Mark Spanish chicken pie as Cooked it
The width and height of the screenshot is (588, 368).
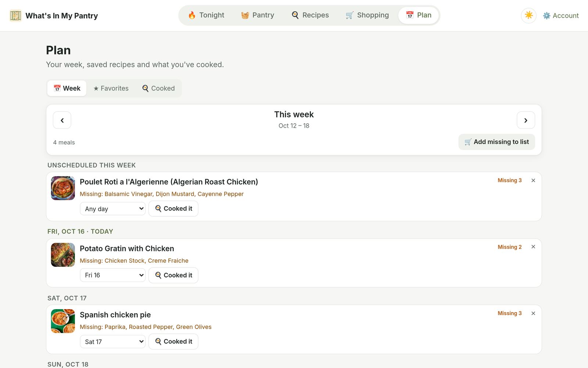173,342
